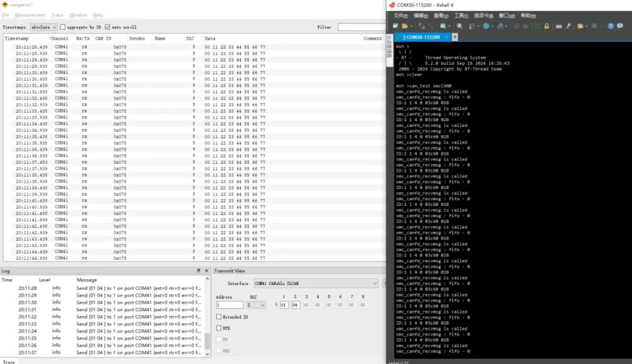Click the New Terminal window icon in Xshell
Viewport: 632px width, 364px height.
443,26
